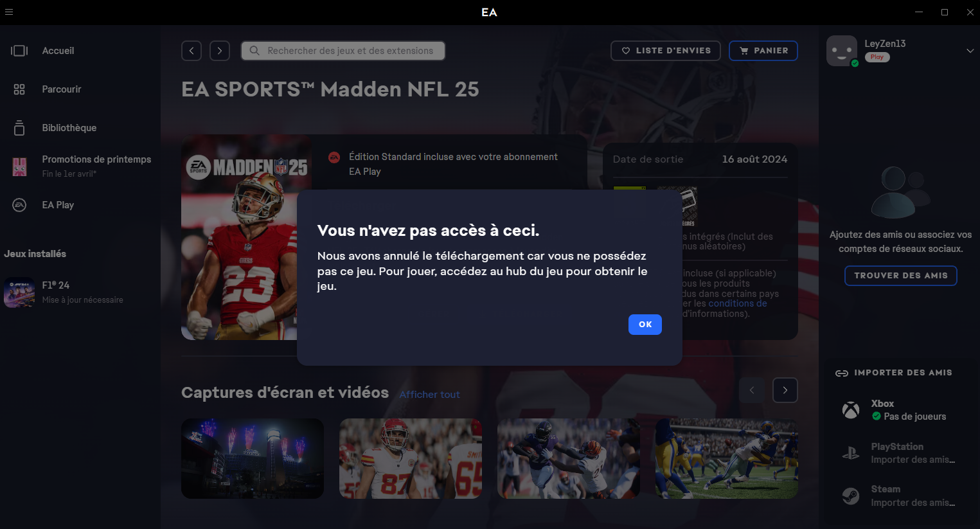Click Steam Importer des amis entry

pos(901,496)
